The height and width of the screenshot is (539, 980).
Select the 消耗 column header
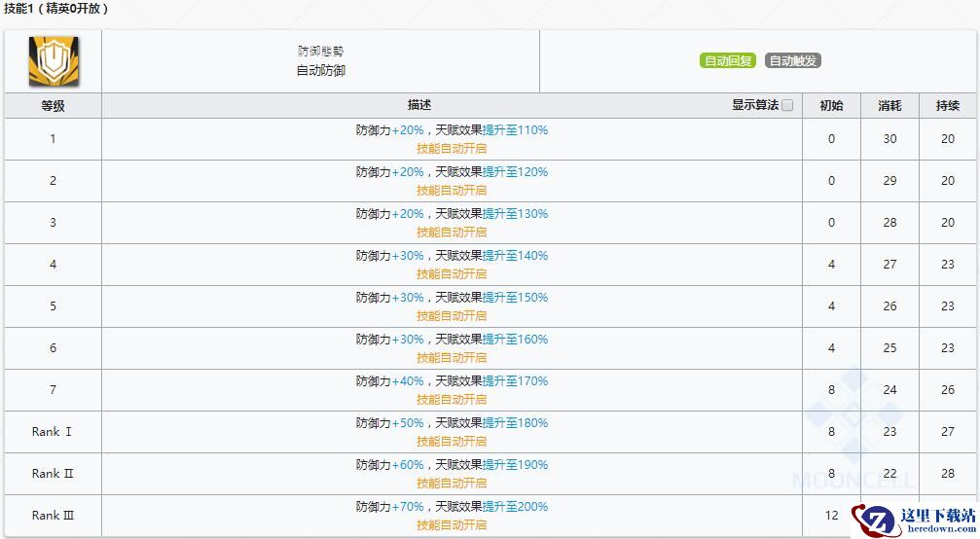coord(889,105)
